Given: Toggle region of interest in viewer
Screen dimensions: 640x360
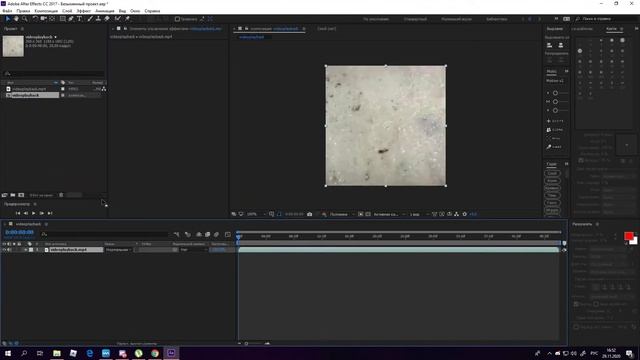Looking at the screenshot, I should [x=360, y=214].
